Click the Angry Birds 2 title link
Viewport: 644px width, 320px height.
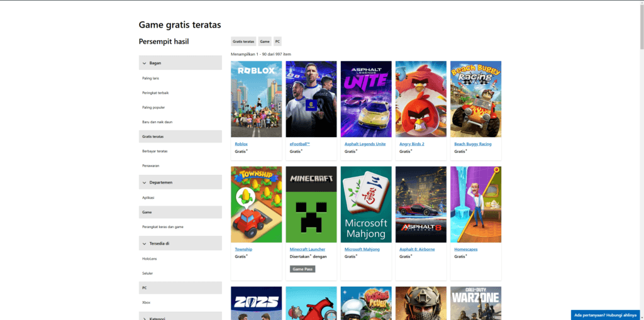(412, 144)
